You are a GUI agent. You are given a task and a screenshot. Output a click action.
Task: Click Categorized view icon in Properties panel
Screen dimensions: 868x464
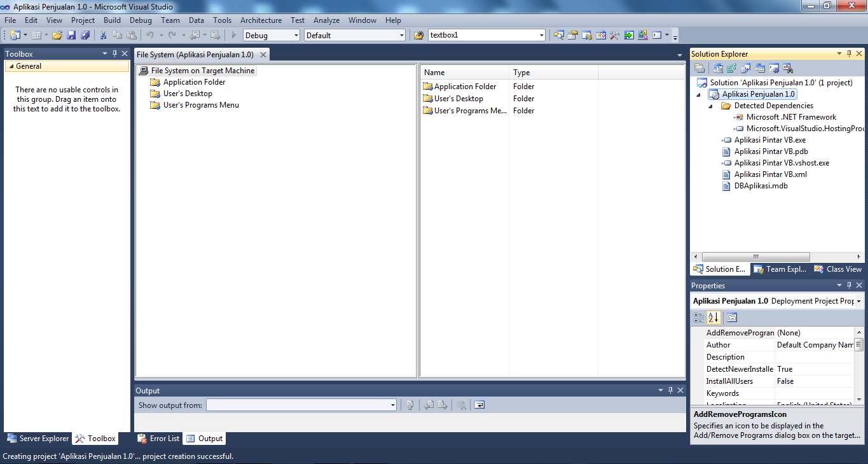coord(699,317)
